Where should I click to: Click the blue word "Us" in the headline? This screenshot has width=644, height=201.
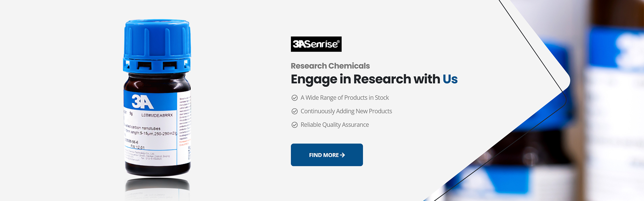pos(450,79)
